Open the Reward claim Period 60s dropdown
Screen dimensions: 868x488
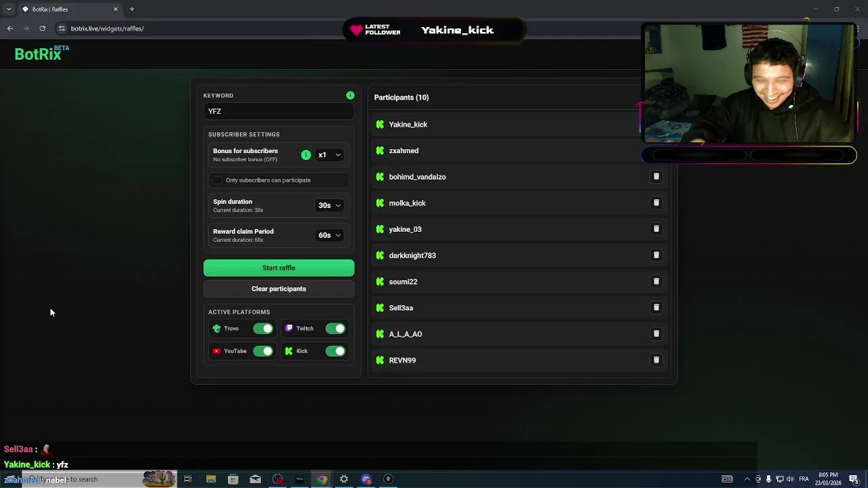point(330,235)
